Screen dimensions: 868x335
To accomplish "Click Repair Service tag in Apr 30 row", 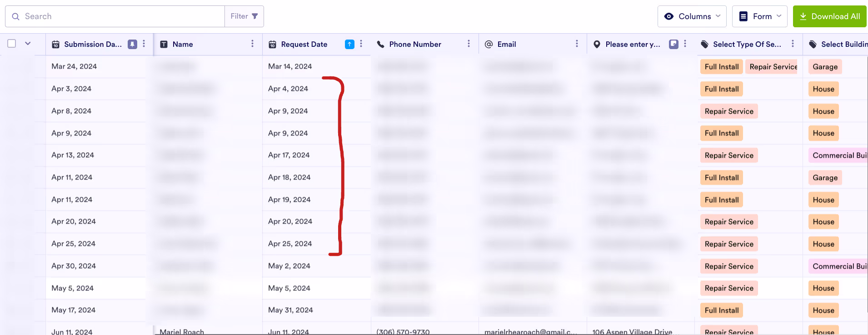I will pyautogui.click(x=729, y=266).
